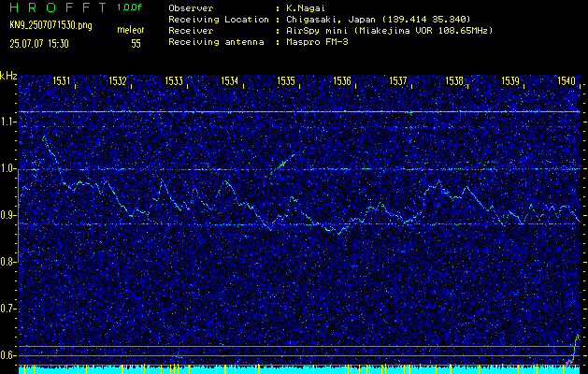Screen dimensions: 588x374
Task: Click the 0.9 kHz axis label
Action: pyautogui.click(x=7, y=215)
